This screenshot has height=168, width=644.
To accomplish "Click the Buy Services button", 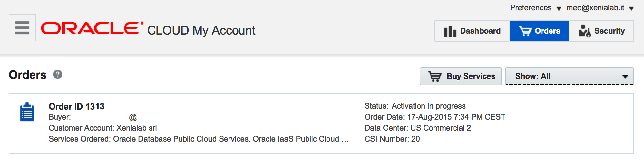I will 461,76.
